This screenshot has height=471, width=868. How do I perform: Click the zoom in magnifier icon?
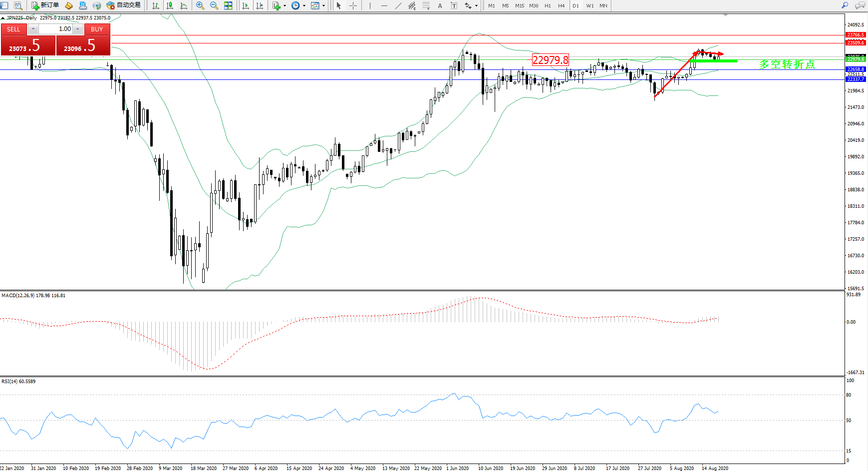coord(200,5)
